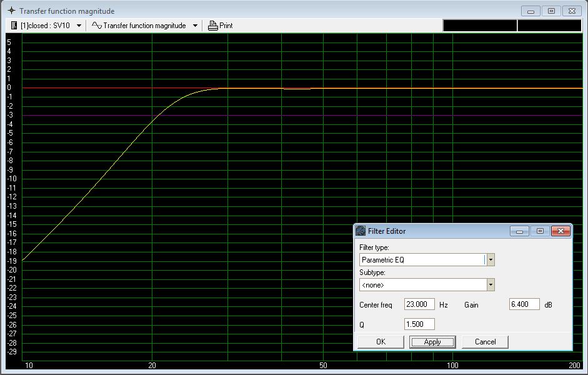Image resolution: width=588 pixels, height=375 pixels.
Task: Click the "100" frequency axis label
Action: pos(452,365)
